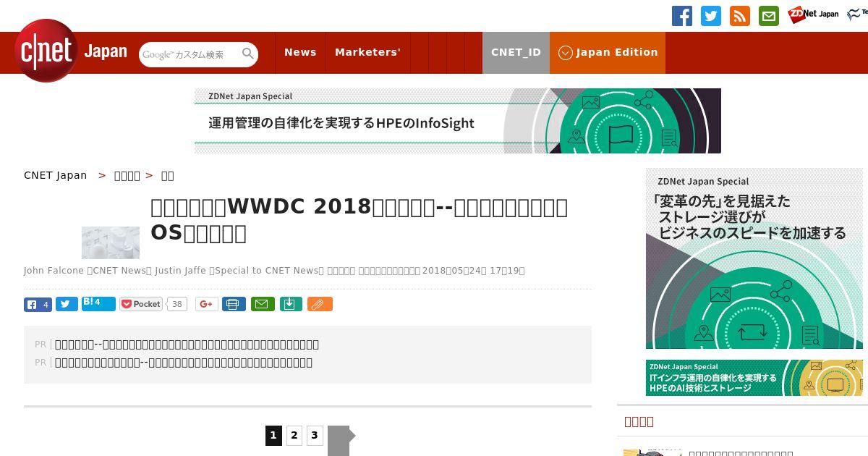
Task: Click the Pocket count 38 bubble
Action: (177, 304)
